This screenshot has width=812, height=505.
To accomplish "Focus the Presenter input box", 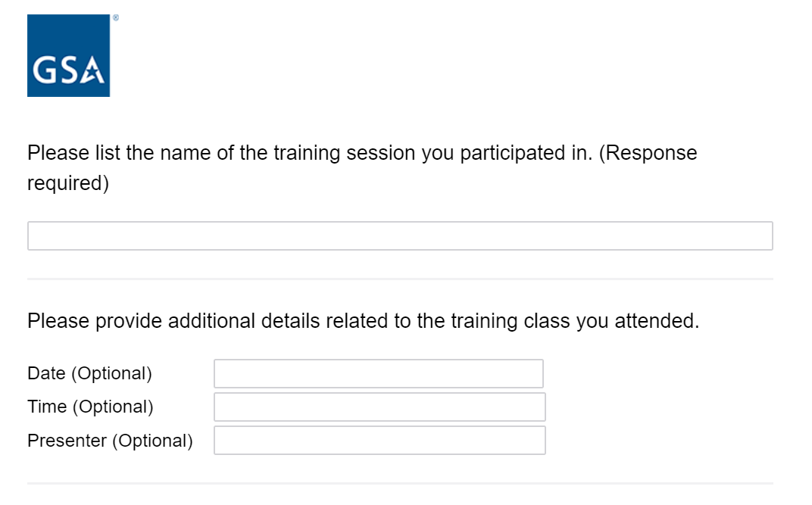I will (379, 440).
